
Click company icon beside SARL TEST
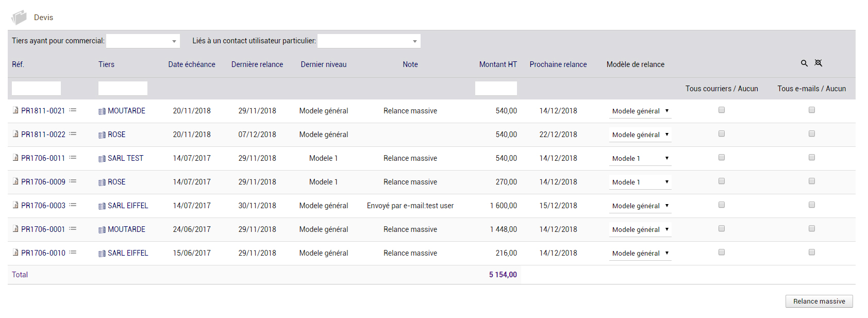102,159
